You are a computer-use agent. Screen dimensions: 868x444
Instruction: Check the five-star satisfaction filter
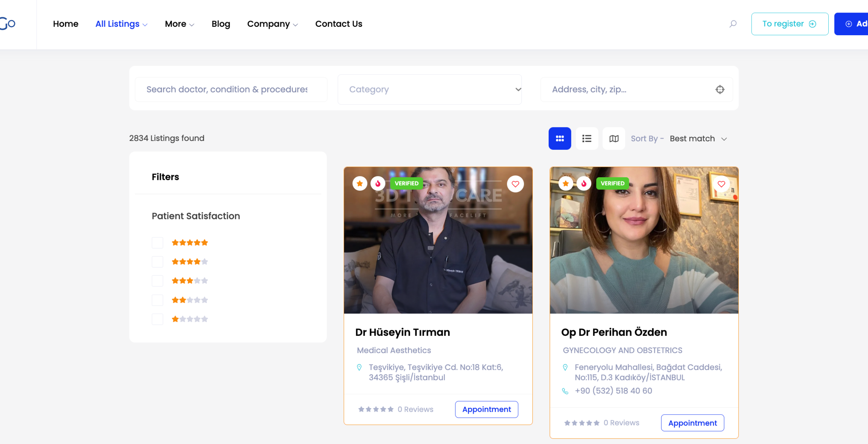click(x=157, y=243)
